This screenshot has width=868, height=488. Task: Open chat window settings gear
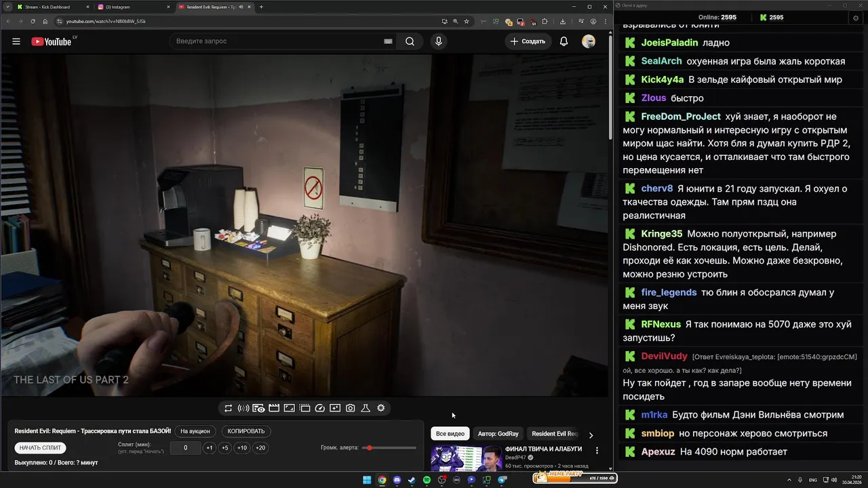(x=855, y=18)
